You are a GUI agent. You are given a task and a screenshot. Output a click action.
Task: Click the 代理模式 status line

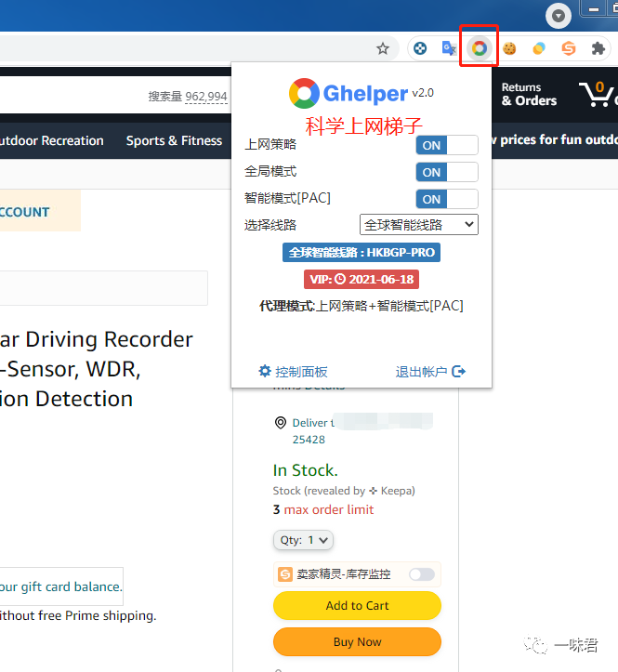point(362,306)
